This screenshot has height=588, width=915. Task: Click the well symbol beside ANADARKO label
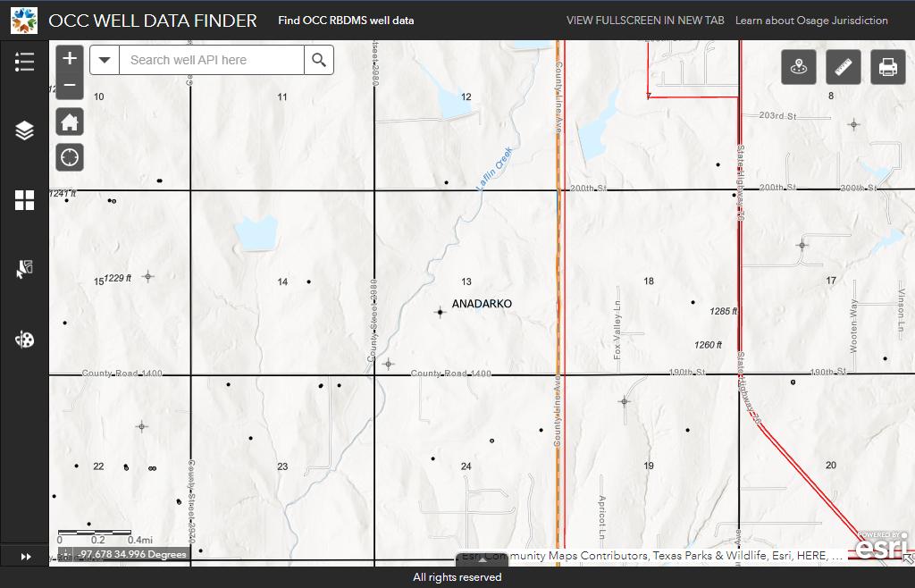tap(440, 312)
